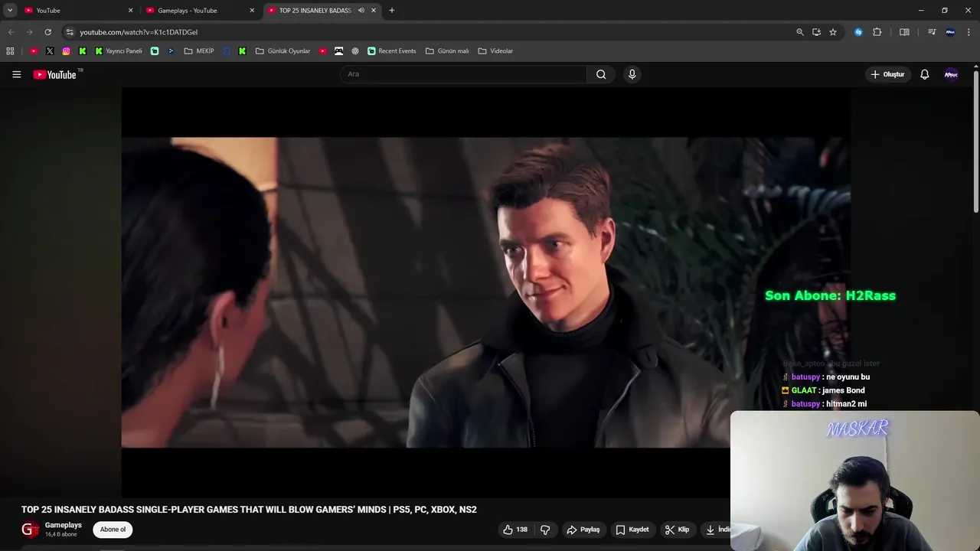Create a clip with Klip button

click(x=677, y=530)
